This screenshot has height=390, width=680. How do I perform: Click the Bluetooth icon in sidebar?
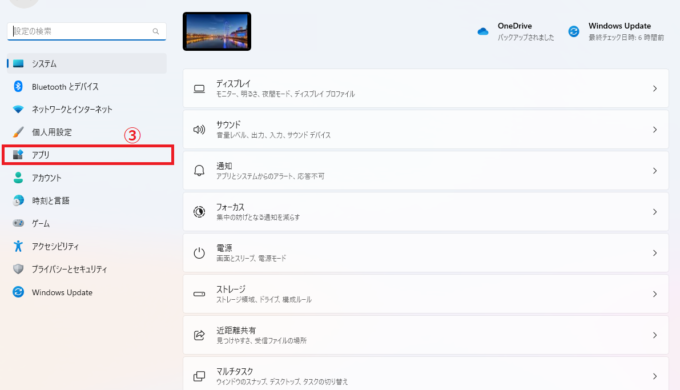coord(18,86)
